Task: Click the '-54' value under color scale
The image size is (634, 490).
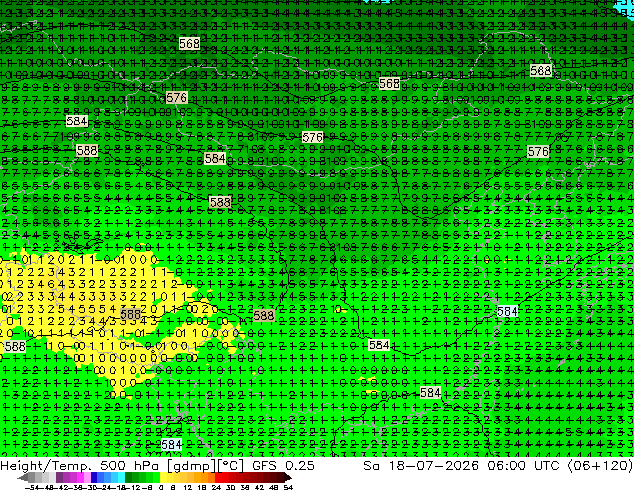Action: click(x=31, y=487)
